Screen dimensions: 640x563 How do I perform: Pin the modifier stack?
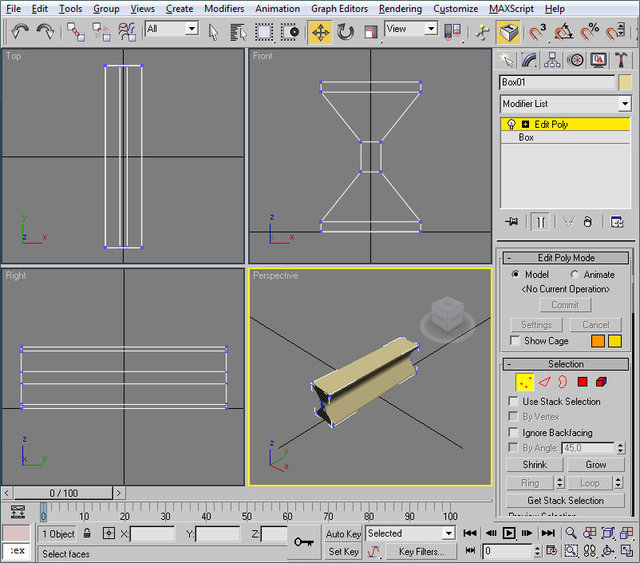[x=512, y=222]
